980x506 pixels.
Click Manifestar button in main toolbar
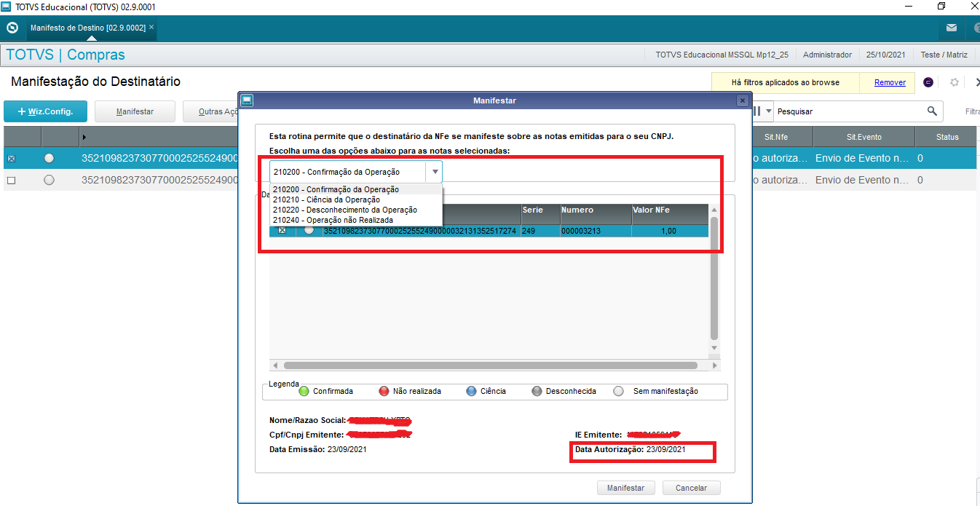coord(135,111)
